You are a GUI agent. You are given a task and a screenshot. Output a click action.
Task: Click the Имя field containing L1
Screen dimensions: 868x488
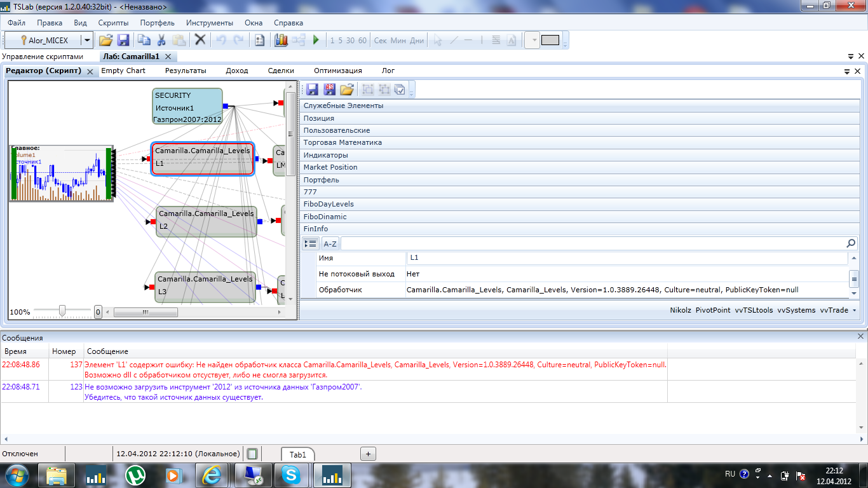[627, 258]
